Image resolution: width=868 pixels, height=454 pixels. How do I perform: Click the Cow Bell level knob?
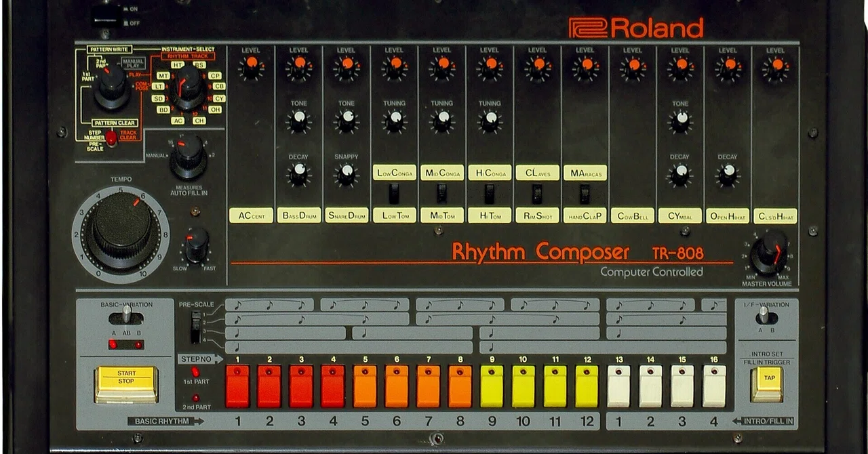click(x=633, y=68)
